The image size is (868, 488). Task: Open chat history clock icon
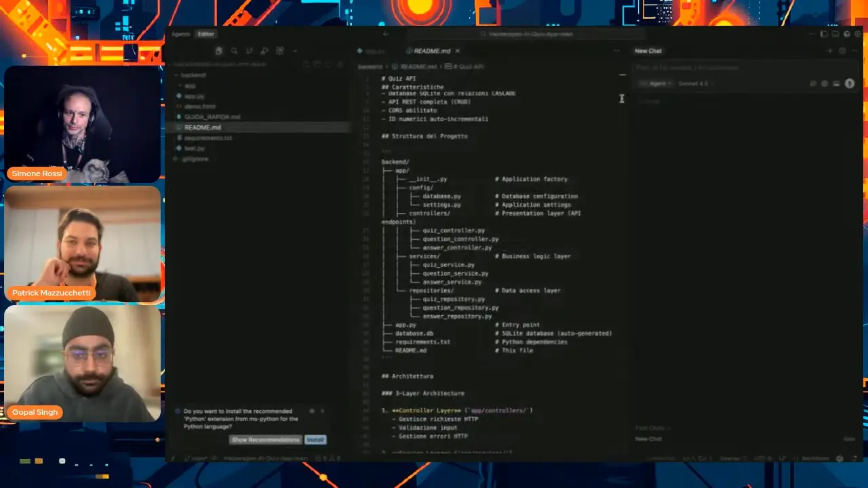click(842, 51)
